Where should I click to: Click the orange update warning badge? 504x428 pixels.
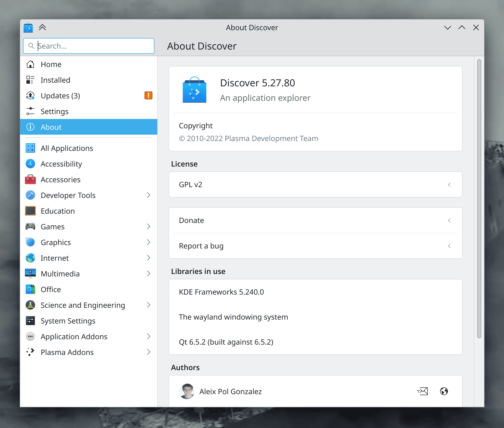coord(148,95)
